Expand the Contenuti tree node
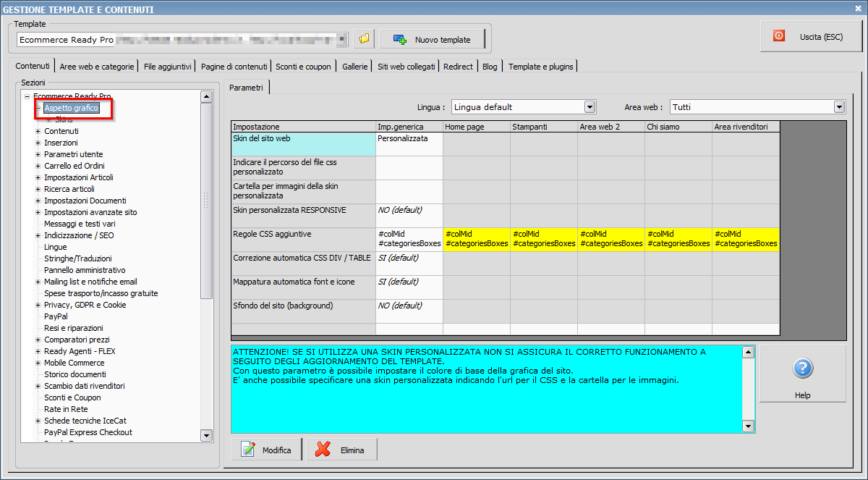This screenshot has width=868, height=480. pos(38,131)
